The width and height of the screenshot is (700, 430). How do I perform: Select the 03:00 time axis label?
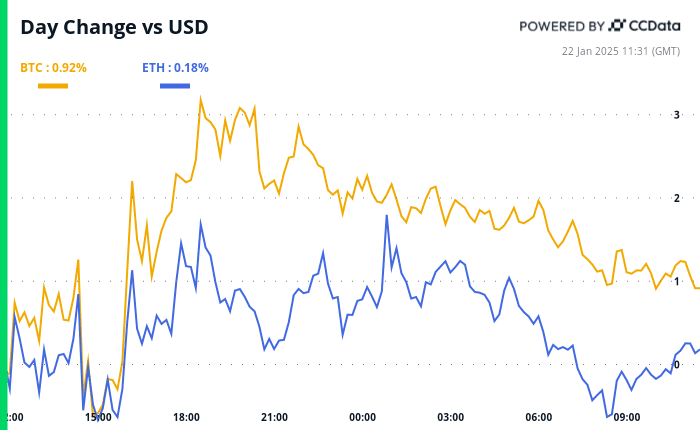[450, 417]
